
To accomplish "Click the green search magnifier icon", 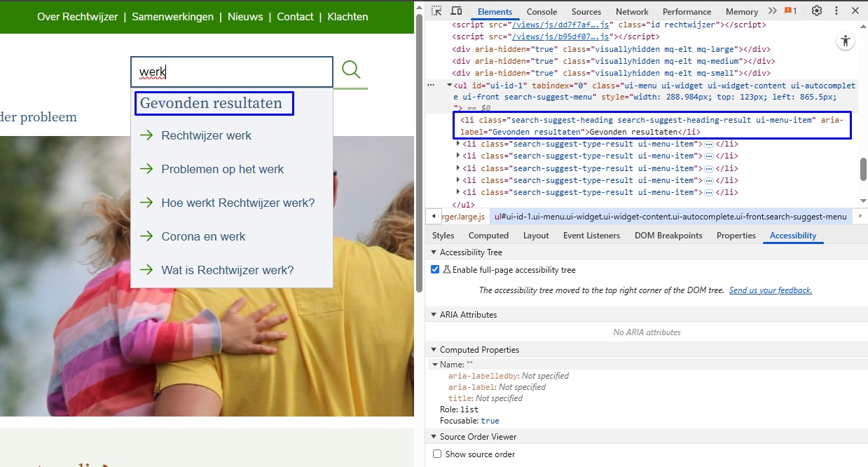I will tap(351, 69).
